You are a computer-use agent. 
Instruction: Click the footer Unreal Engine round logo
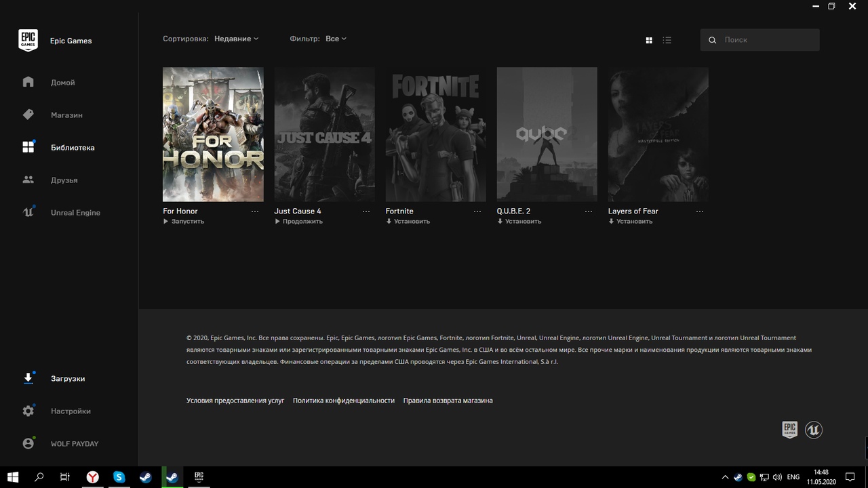point(814,430)
